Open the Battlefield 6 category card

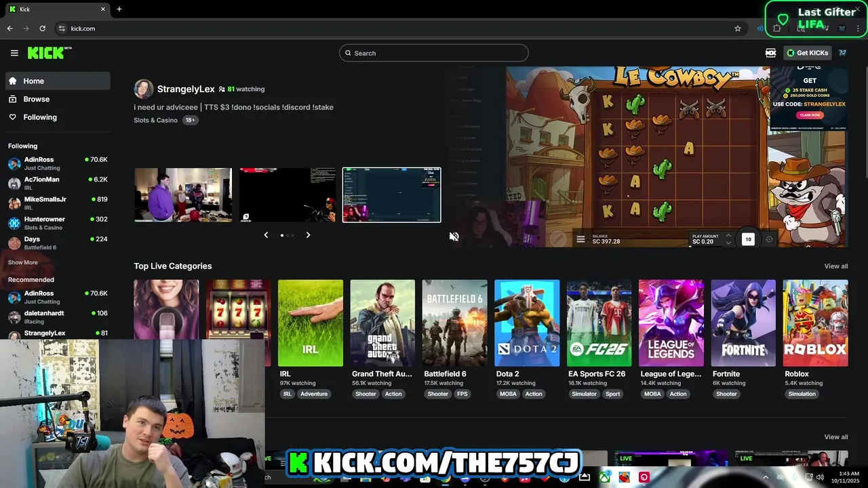(454, 323)
